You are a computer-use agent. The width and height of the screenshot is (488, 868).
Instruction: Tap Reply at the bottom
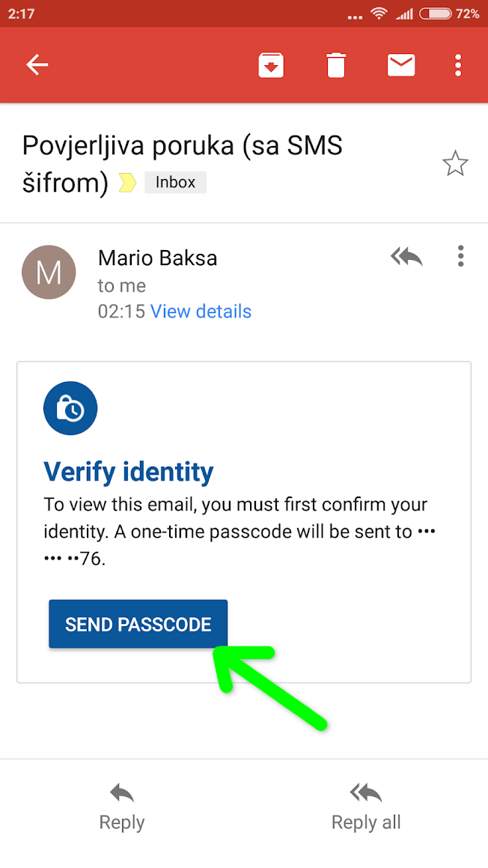click(122, 807)
